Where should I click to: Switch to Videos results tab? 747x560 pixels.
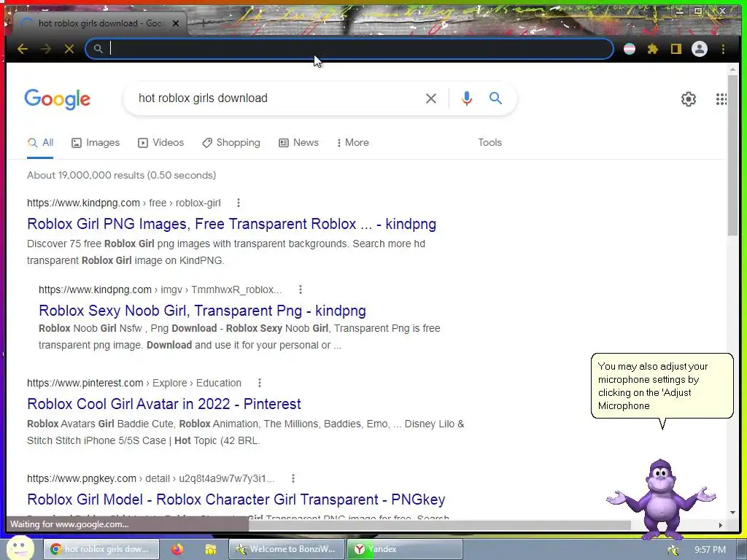[161, 142]
